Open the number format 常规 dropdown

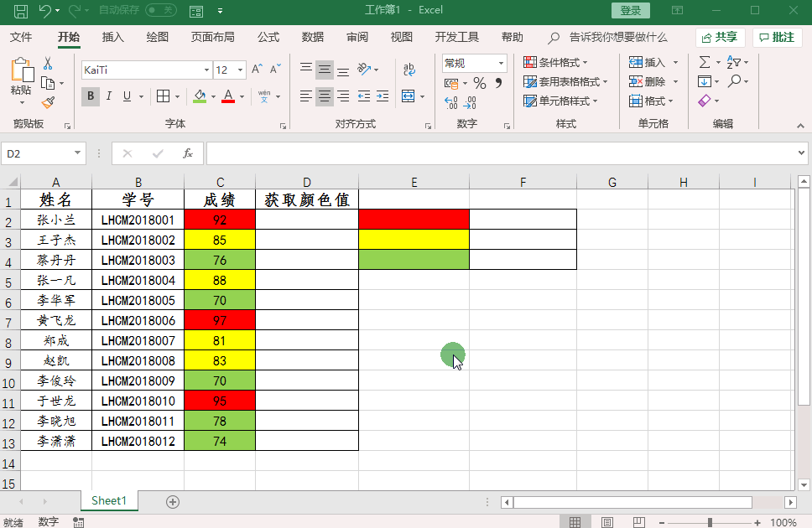point(501,63)
